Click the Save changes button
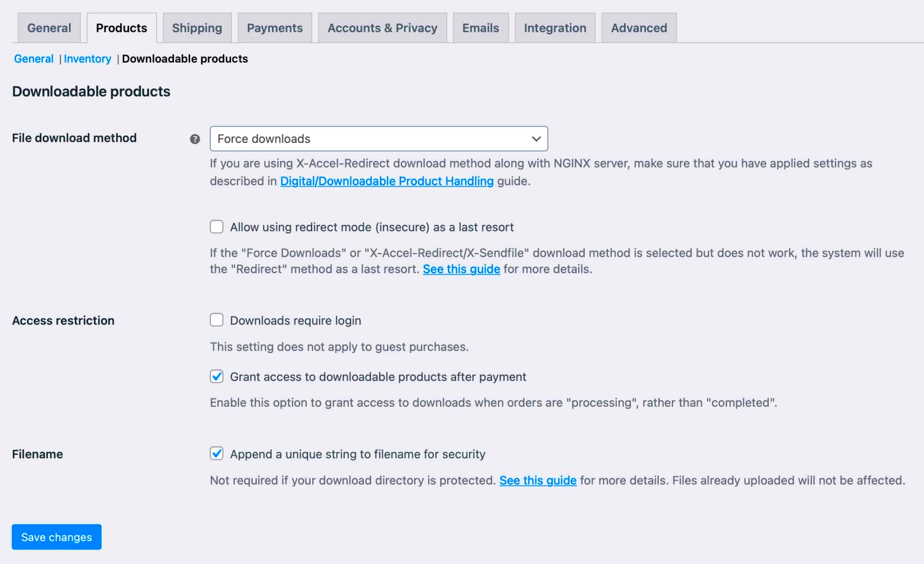Screen dimensions: 924x564 (x=56, y=536)
